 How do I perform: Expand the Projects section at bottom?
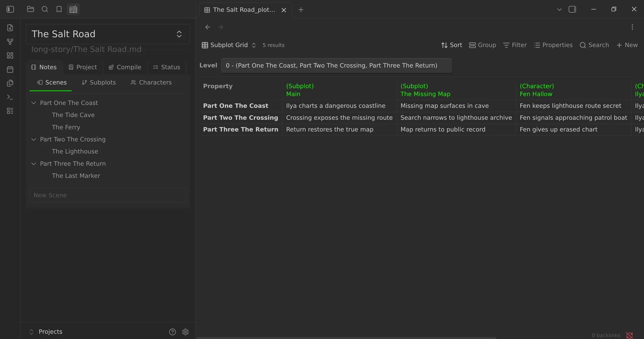pos(46,332)
